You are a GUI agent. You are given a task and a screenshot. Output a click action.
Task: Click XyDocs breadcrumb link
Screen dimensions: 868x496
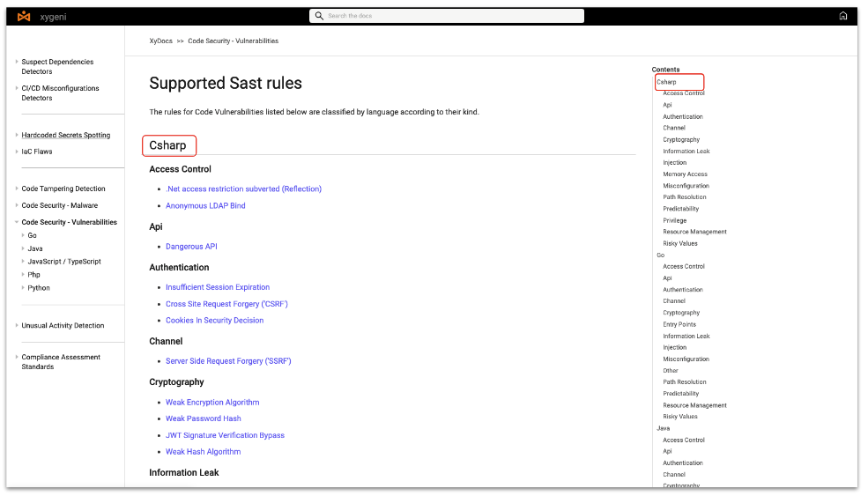point(160,41)
